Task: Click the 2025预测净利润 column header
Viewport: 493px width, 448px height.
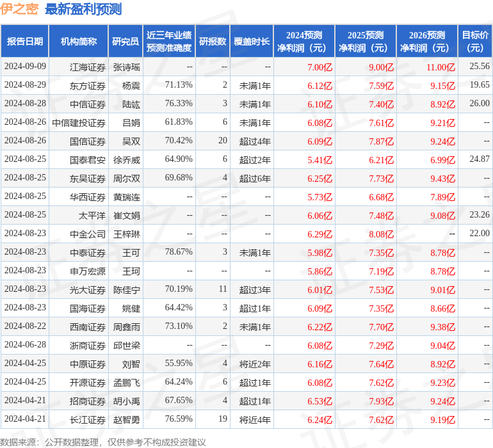Action: tap(366, 41)
